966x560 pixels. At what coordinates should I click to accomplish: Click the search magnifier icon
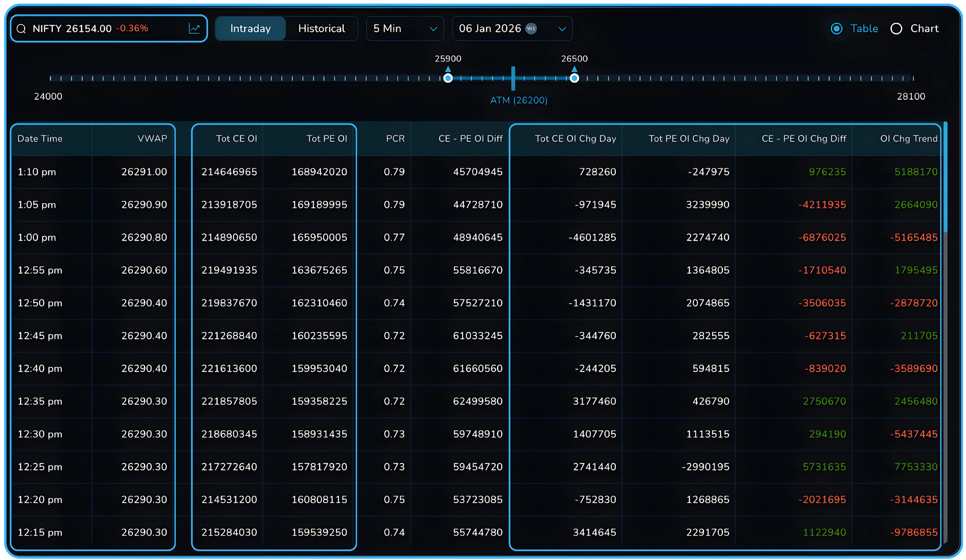[21, 29]
